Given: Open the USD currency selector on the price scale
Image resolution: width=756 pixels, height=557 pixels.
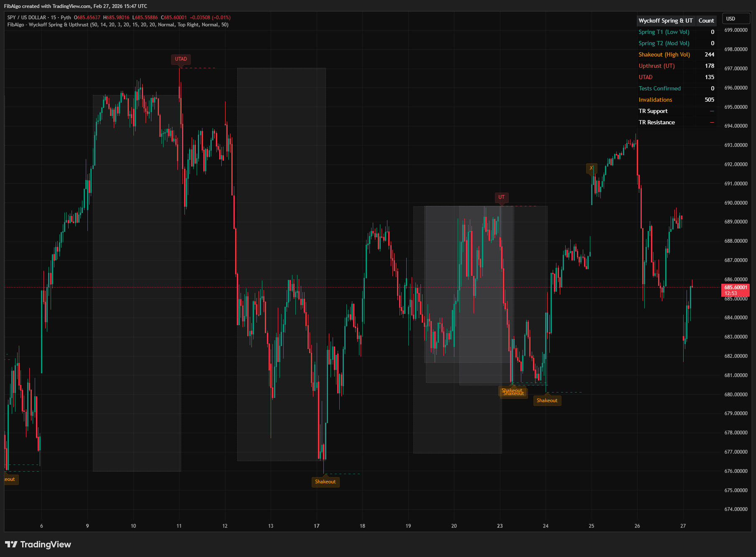Looking at the screenshot, I should click(736, 18).
